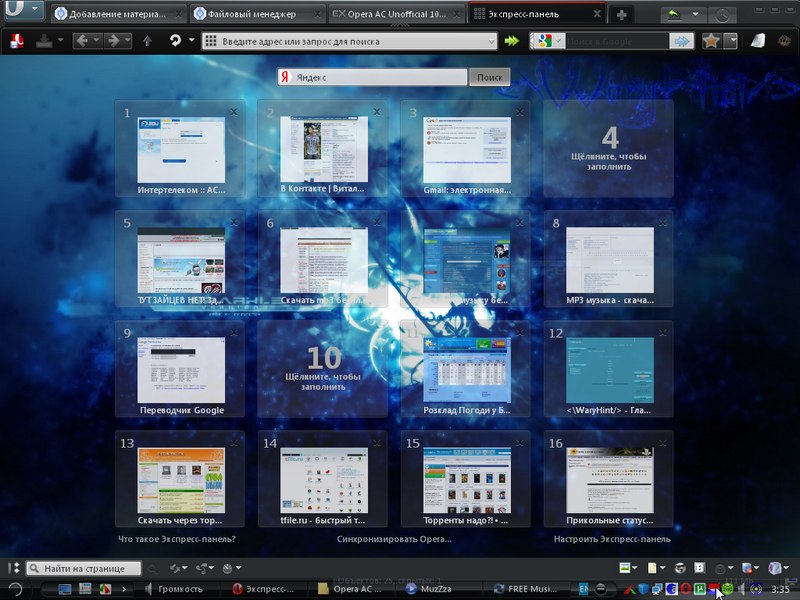800x600 pixels.
Task: Click the closed tabs green arrow icon
Action: (x=674, y=14)
